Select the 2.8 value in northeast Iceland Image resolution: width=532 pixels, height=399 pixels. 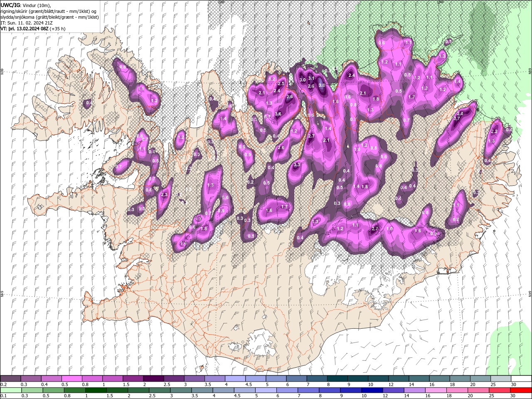point(460,113)
